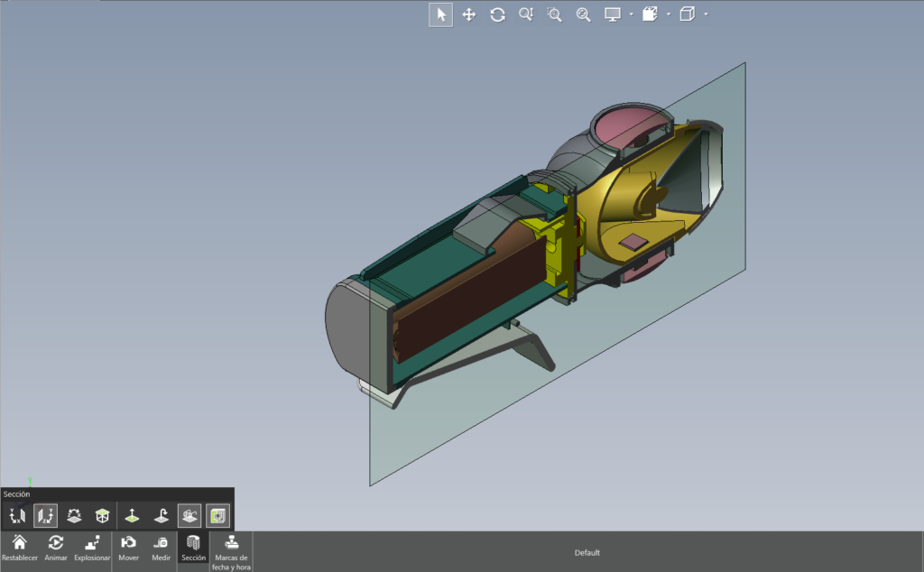Expand the dropdown beside the sheet icon
The height and width of the screenshot is (572, 924).
pyautogui.click(x=668, y=14)
